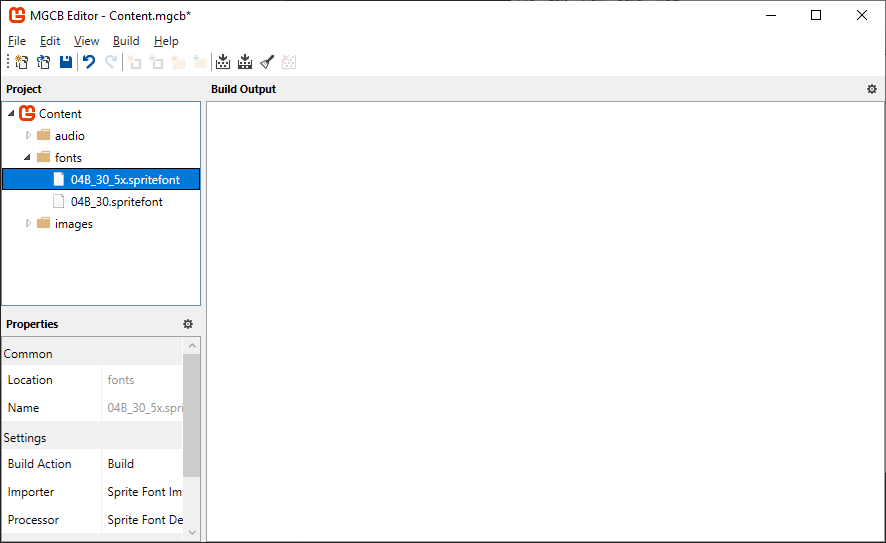The height and width of the screenshot is (543, 886).
Task: Add an existing item via toolbar
Action: 156,62
